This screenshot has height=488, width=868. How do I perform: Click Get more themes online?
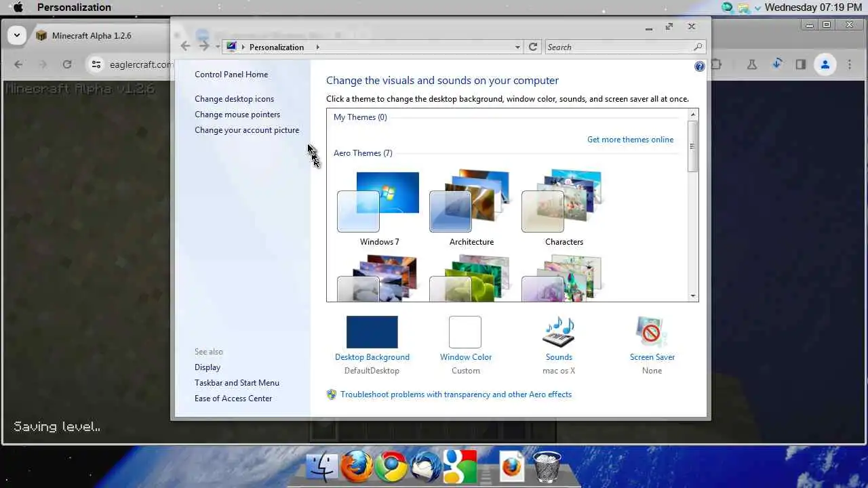631,140
